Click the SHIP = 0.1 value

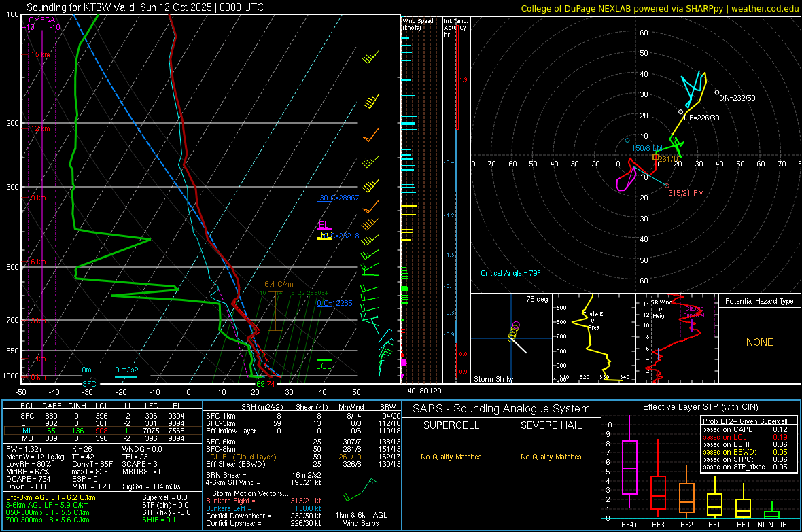pos(159,520)
